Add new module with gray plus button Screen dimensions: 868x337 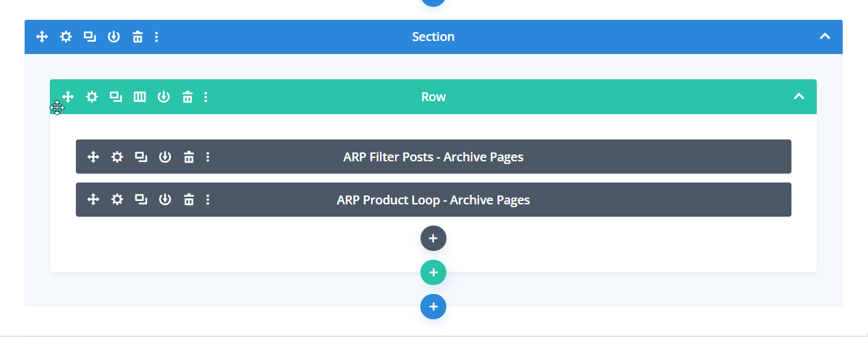[433, 239]
